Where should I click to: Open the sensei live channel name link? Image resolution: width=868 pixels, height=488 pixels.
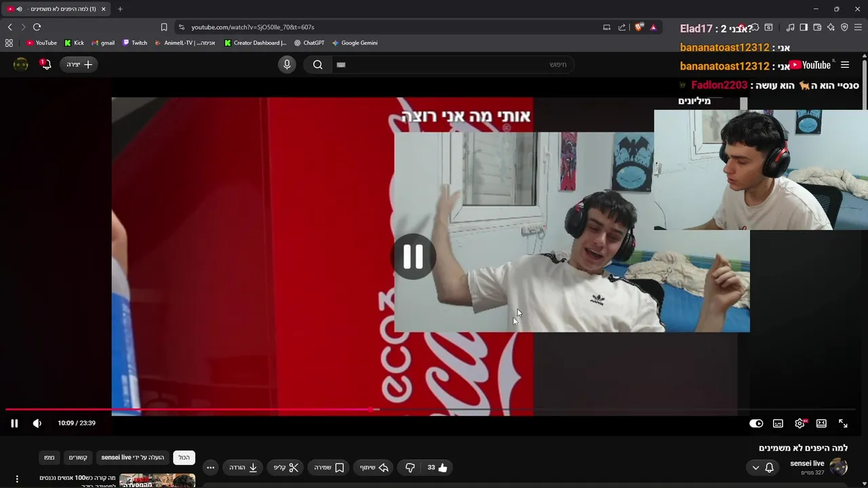[x=807, y=464]
